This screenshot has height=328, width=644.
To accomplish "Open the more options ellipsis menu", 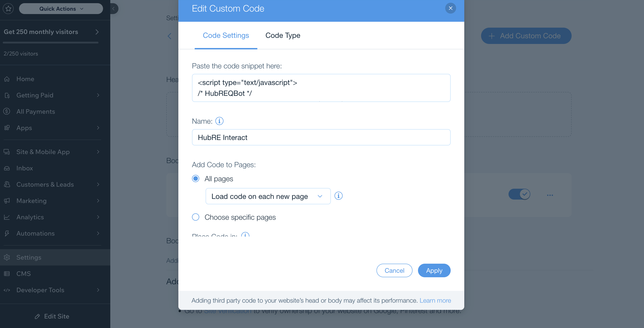I will click(x=550, y=195).
